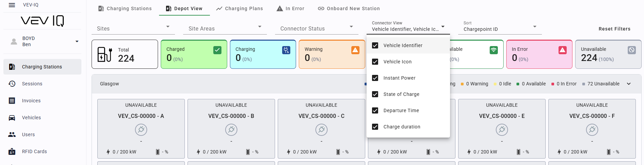Click the Invoices icon in sidebar
This screenshot has height=165, width=644.
(x=12, y=101)
